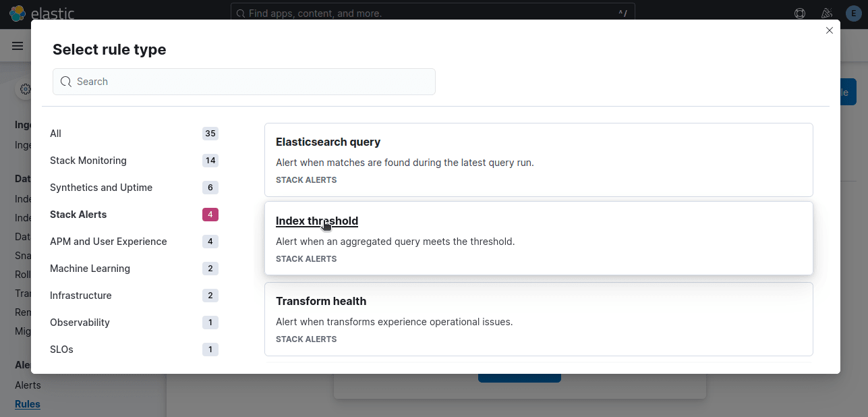Click the 14 badge beside Stack Monitoring
Image resolution: width=868 pixels, height=417 pixels.
(x=210, y=161)
